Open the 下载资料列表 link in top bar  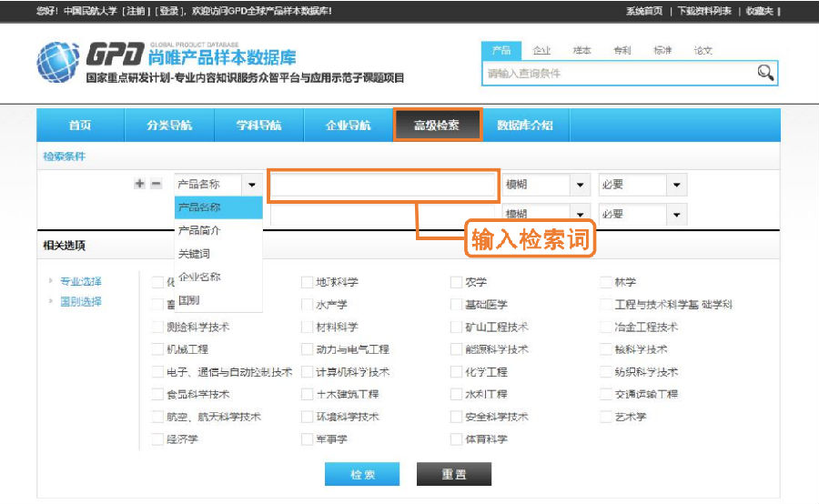pos(704,11)
